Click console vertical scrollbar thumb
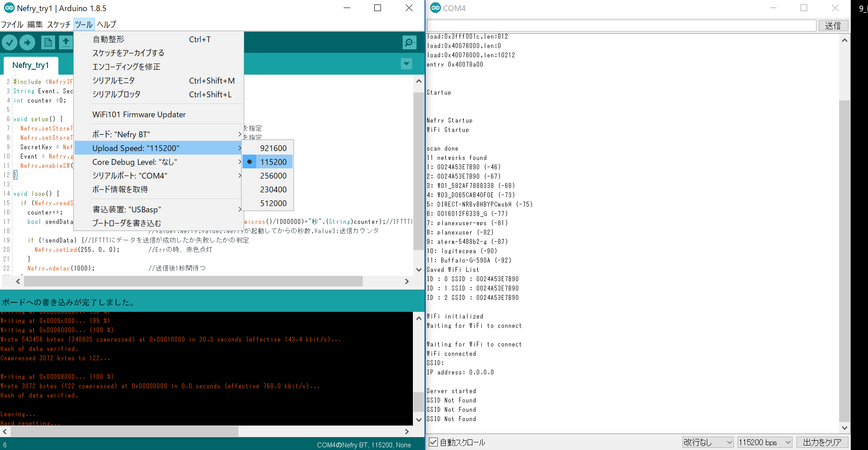 point(418,402)
